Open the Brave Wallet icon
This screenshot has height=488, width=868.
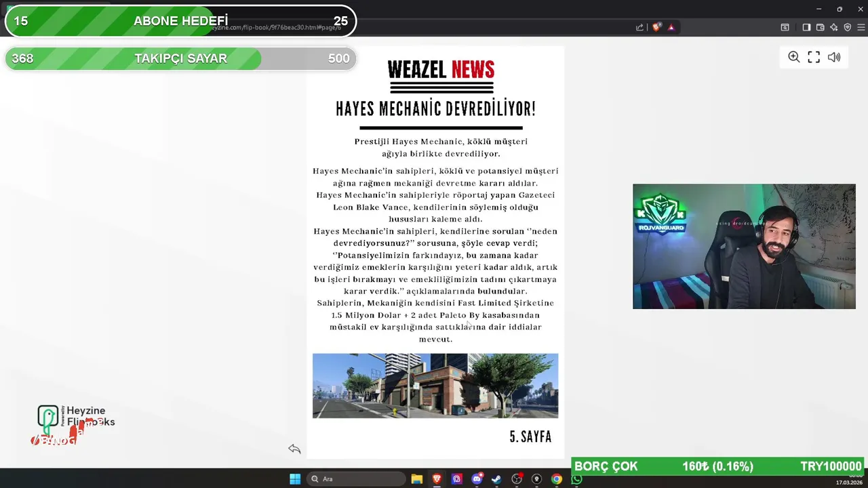pos(820,27)
